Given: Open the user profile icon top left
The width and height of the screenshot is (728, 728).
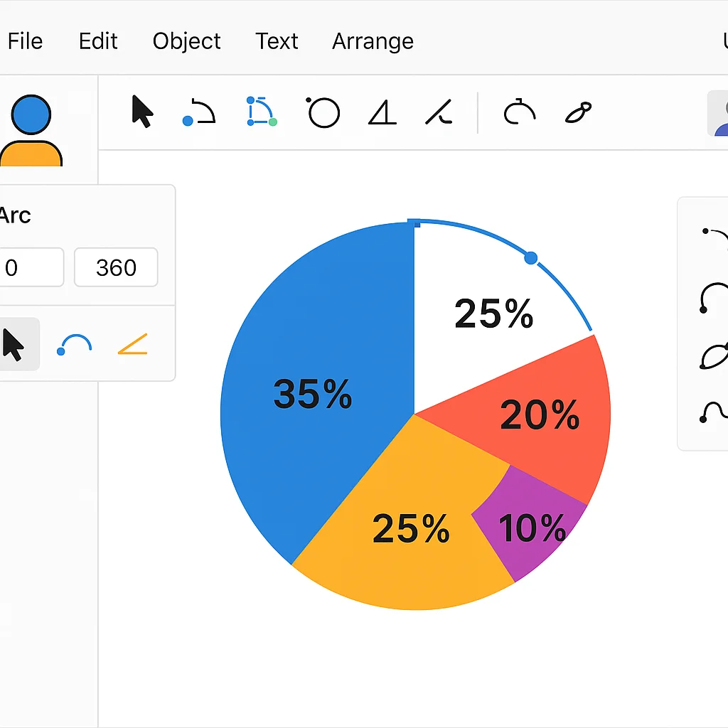Looking at the screenshot, I should [32, 121].
